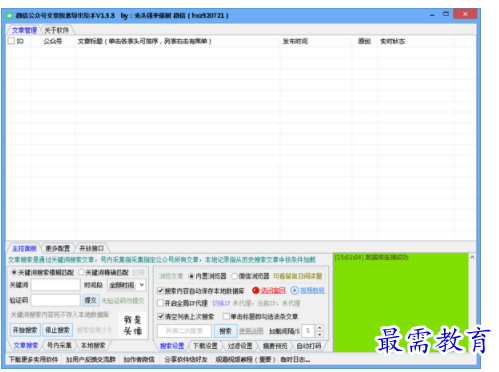
Task: Uncheck 搜索内容自动保存本地数据库 option
Action: click(x=160, y=291)
